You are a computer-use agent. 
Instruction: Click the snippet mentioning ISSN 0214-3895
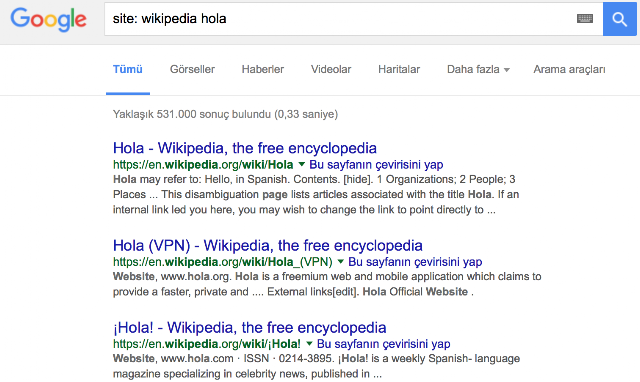point(316,366)
